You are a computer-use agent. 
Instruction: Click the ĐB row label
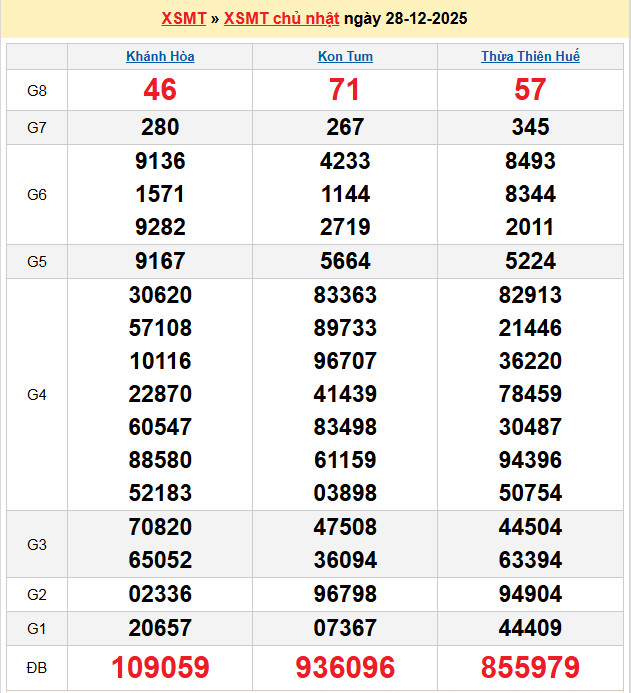coord(37,667)
